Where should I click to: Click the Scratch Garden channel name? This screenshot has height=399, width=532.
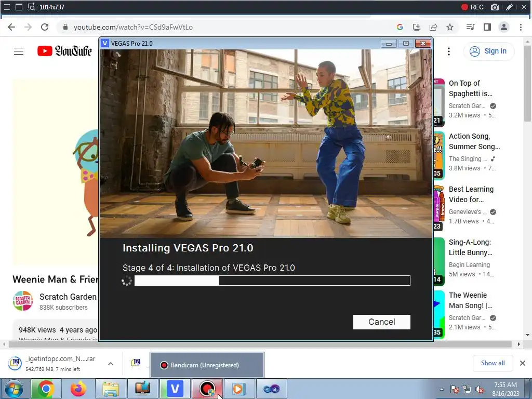click(x=68, y=297)
